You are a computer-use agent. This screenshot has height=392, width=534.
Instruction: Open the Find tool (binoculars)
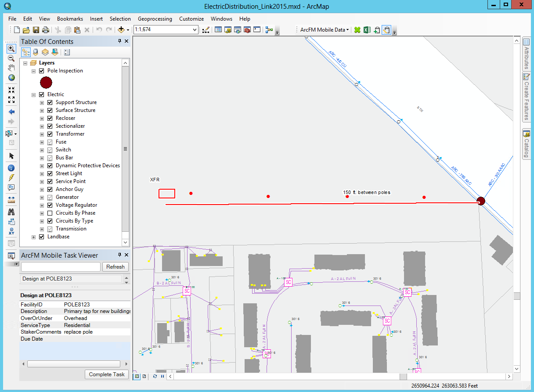[11, 211]
